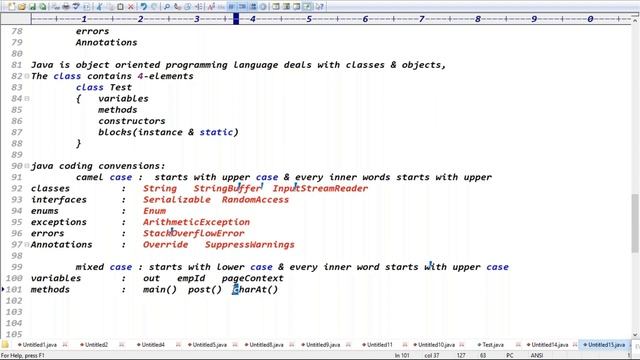
Task: Click the word 'ArithmeticException' on line 95
Action: [x=196, y=222]
